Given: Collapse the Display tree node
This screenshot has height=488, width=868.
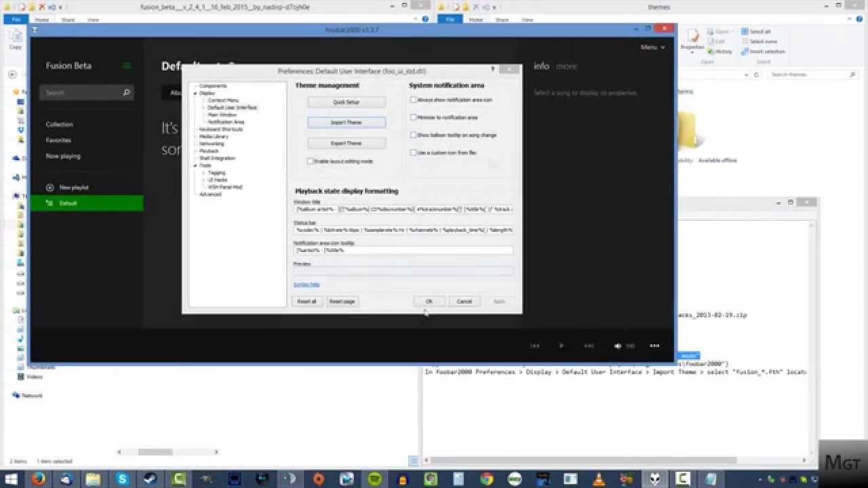Looking at the screenshot, I should [x=195, y=94].
